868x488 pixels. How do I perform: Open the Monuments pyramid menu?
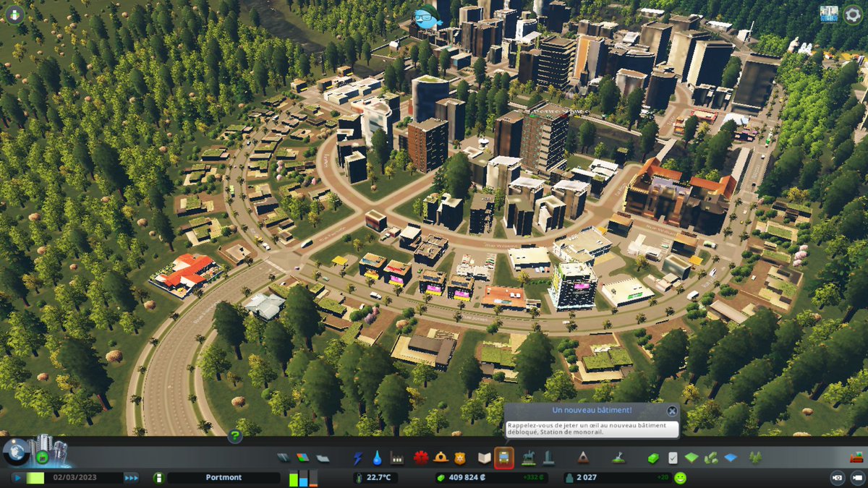pyautogui.click(x=583, y=458)
